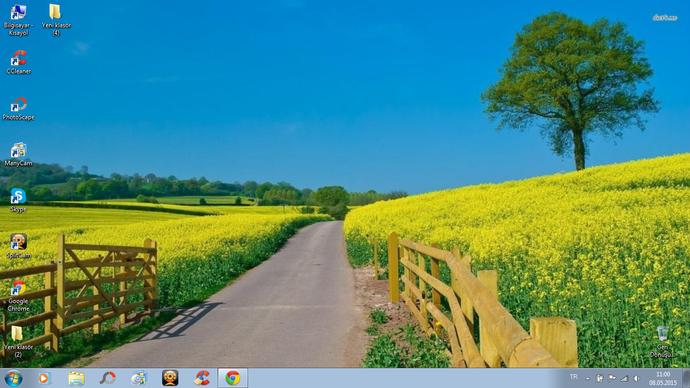This screenshot has width=690, height=388.
Task: Select the PhotoScape desktop shortcut
Action: (18, 108)
